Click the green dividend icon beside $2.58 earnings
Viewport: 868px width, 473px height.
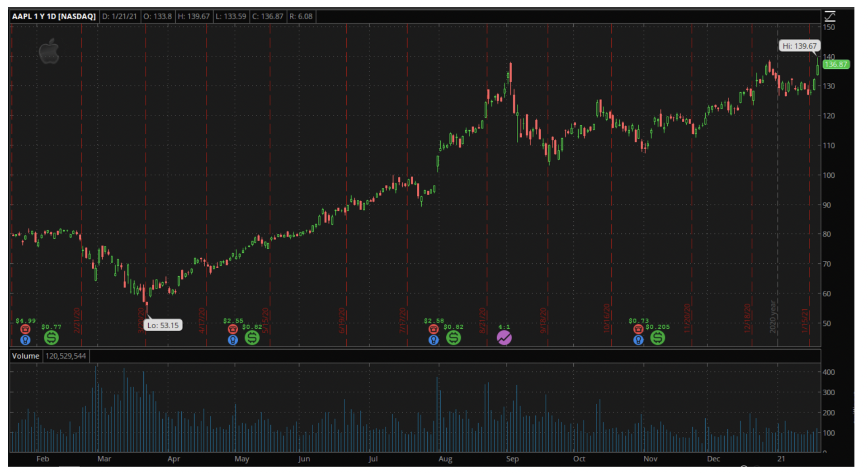coord(453,337)
